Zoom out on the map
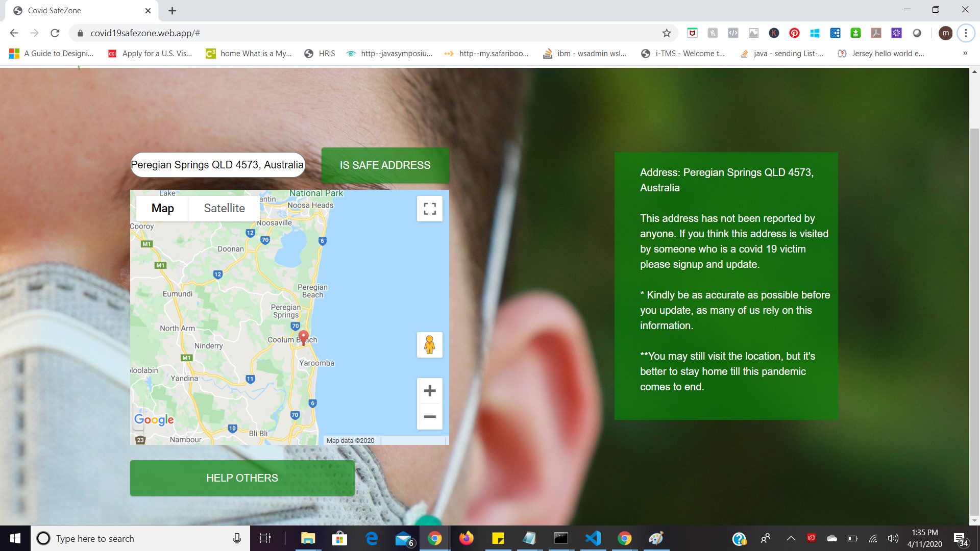This screenshot has height=551, width=980. coord(430,417)
